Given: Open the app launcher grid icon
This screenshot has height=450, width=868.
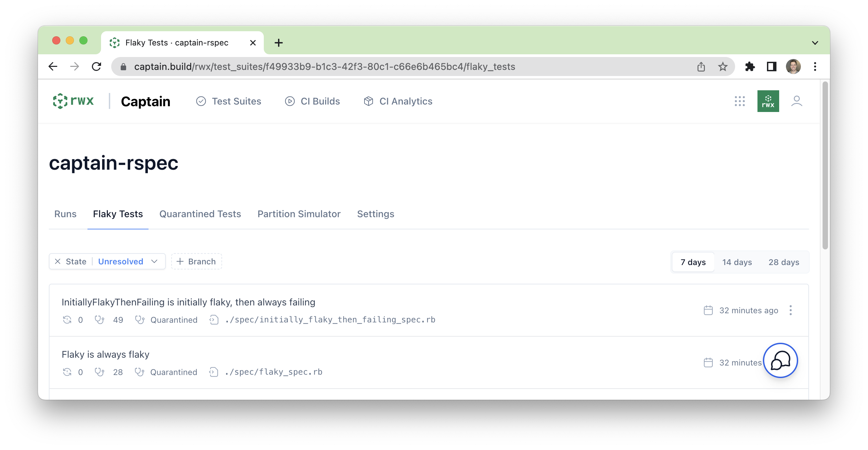Looking at the screenshot, I should click(x=739, y=101).
